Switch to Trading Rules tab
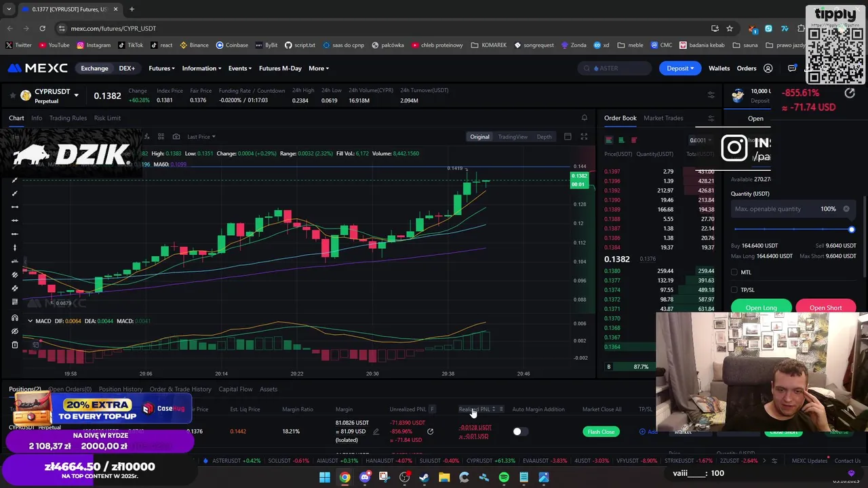The image size is (868, 488). point(68,118)
